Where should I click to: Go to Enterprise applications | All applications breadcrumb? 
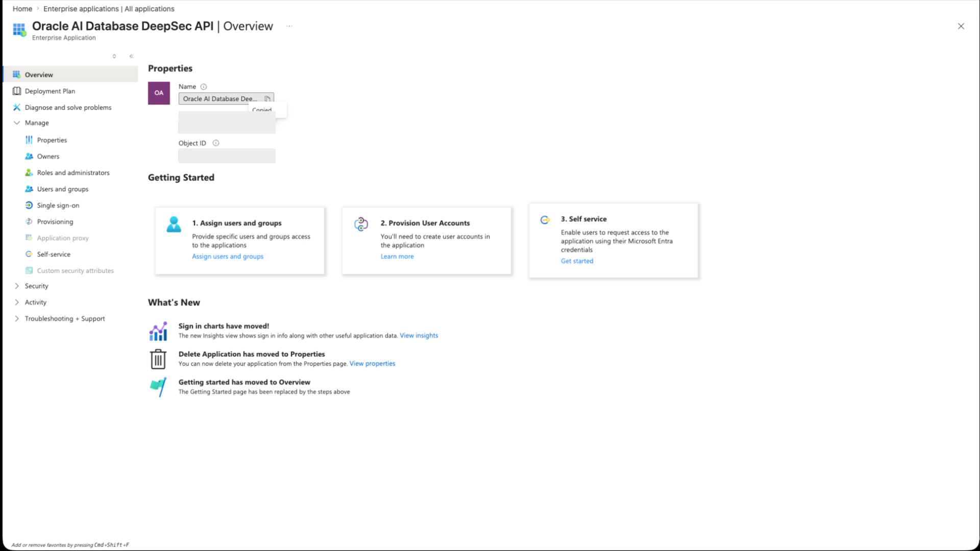coord(109,9)
